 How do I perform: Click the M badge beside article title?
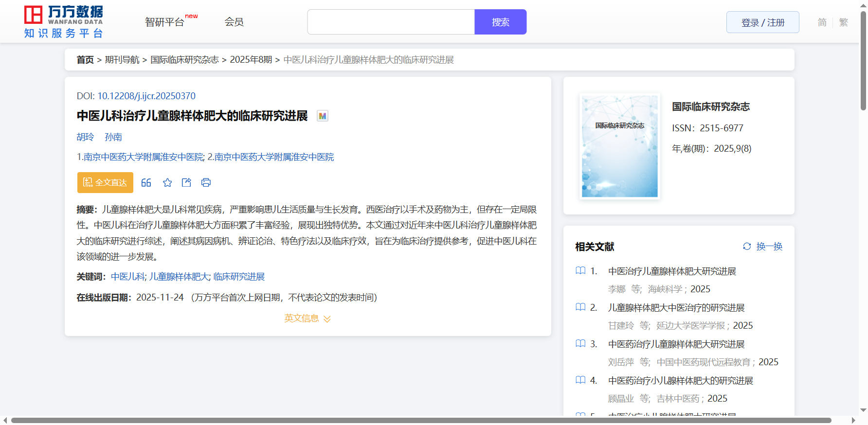(x=322, y=116)
